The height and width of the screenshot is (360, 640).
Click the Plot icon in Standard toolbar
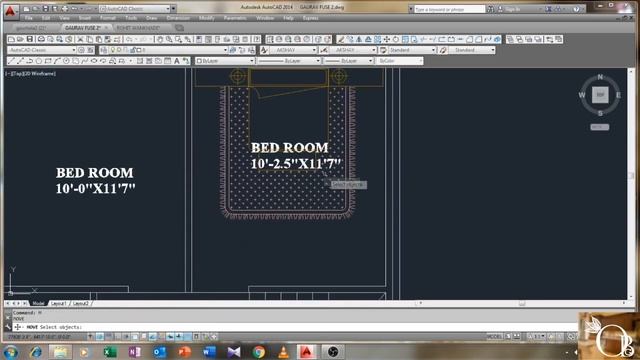[41, 39]
